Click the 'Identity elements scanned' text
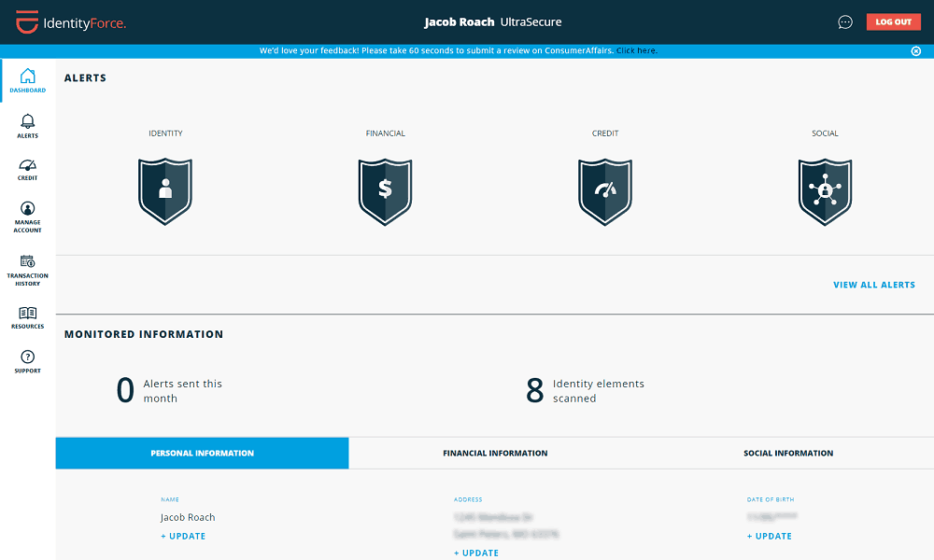934x560 pixels. point(598,391)
